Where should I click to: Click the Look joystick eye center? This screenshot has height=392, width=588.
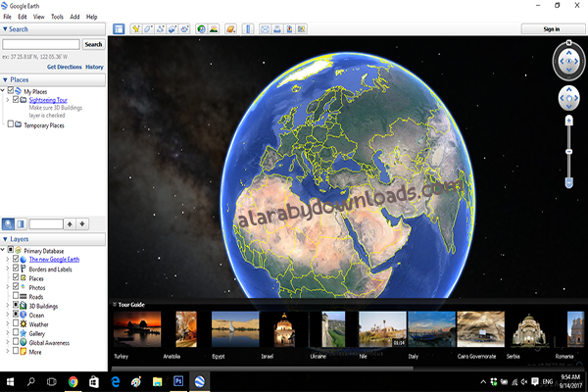(568, 61)
